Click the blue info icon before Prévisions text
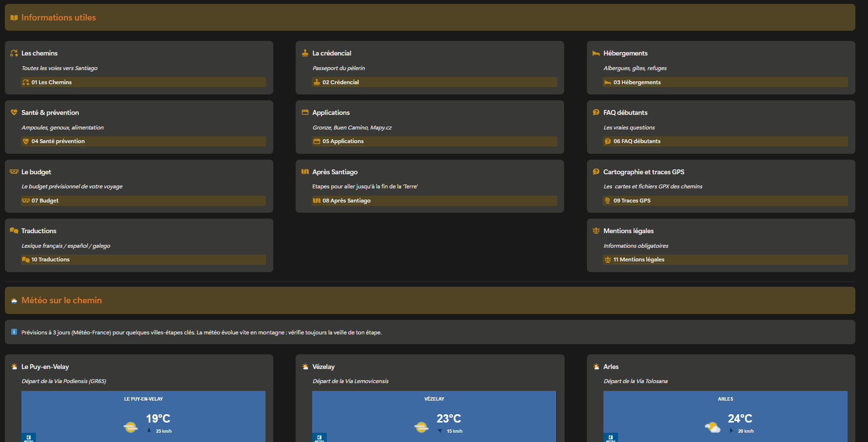868x442 pixels. (x=14, y=332)
